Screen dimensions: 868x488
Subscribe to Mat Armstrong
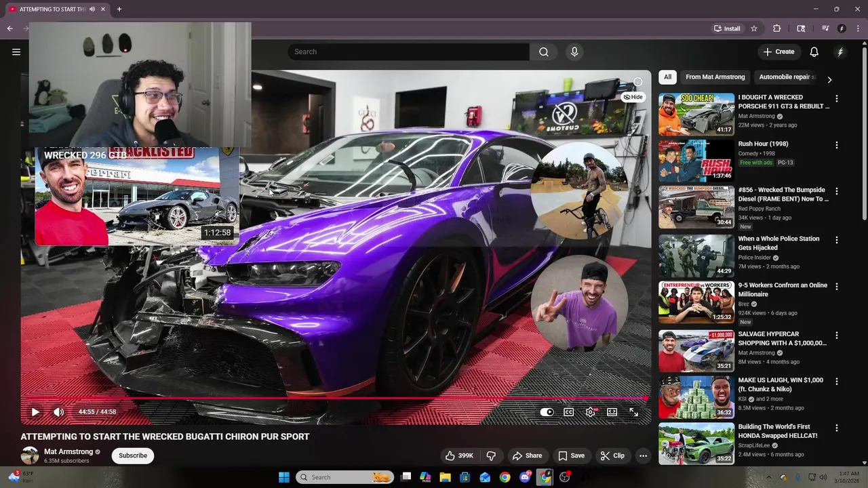(133, 455)
